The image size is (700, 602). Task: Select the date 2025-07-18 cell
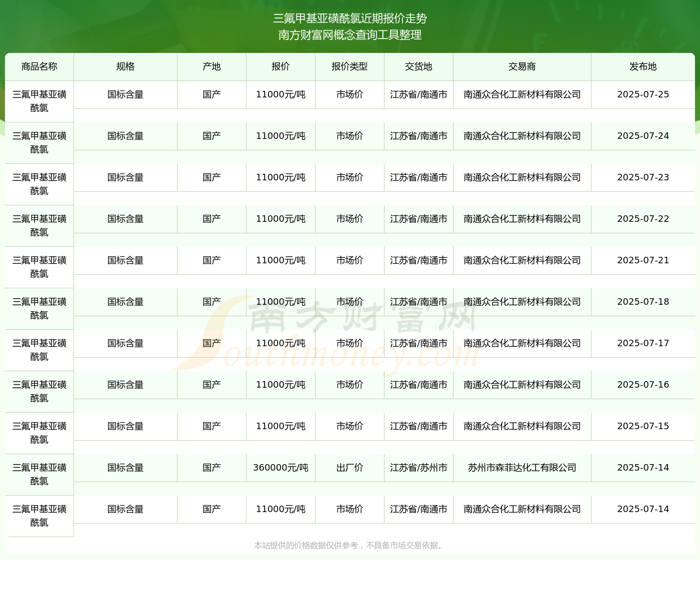(643, 302)
